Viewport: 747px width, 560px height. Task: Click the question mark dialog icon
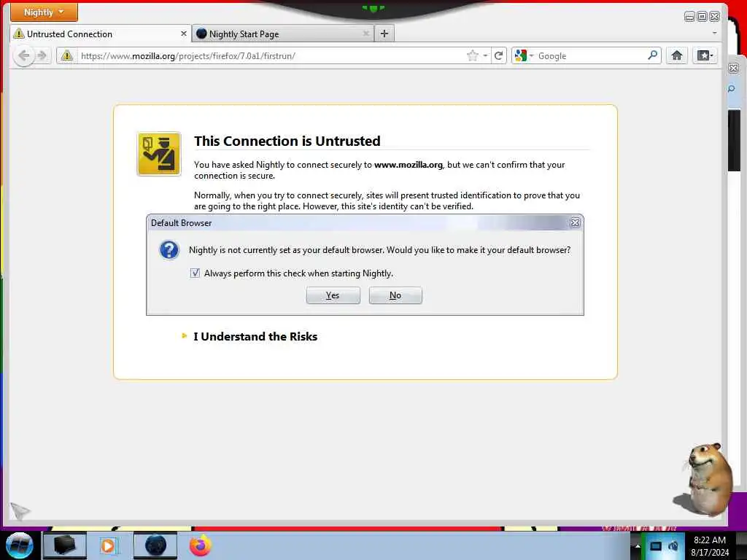pyautogui.click(x=169, y=249)
